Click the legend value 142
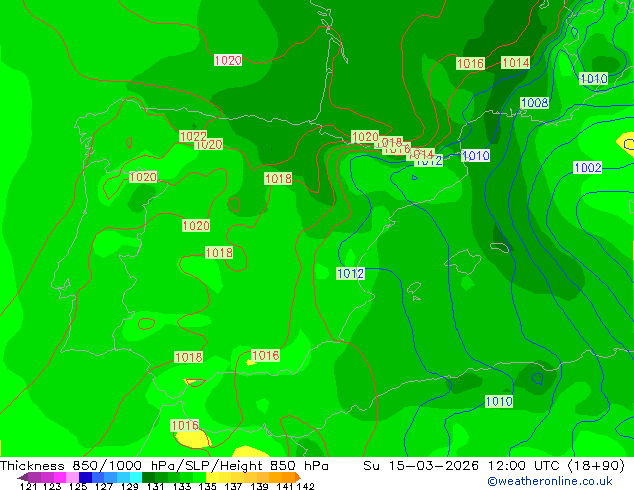This screenshot has height=490, width=634. click(305, 486)
